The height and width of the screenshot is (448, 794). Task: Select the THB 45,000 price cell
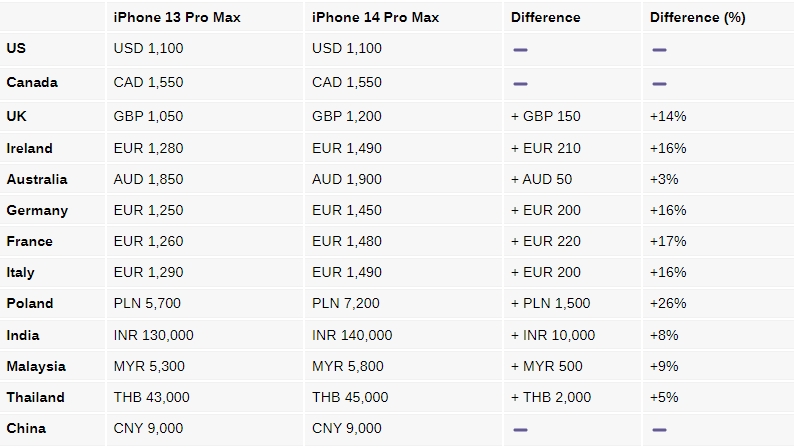[x=350, y=397]
